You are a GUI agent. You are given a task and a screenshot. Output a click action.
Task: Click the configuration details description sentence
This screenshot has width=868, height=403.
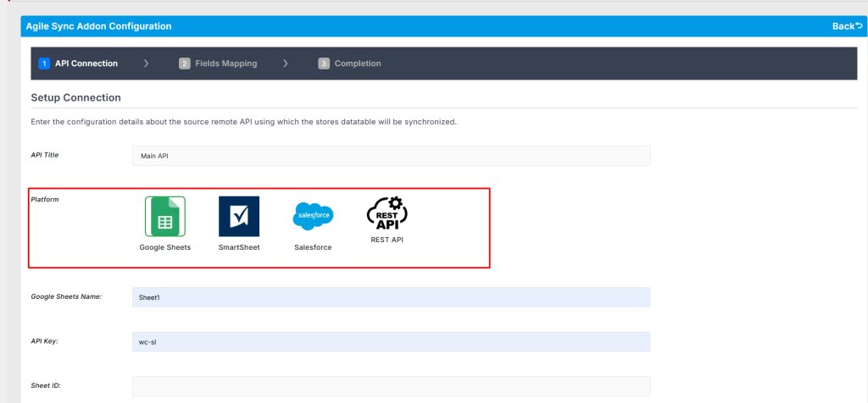click(243, 122)
